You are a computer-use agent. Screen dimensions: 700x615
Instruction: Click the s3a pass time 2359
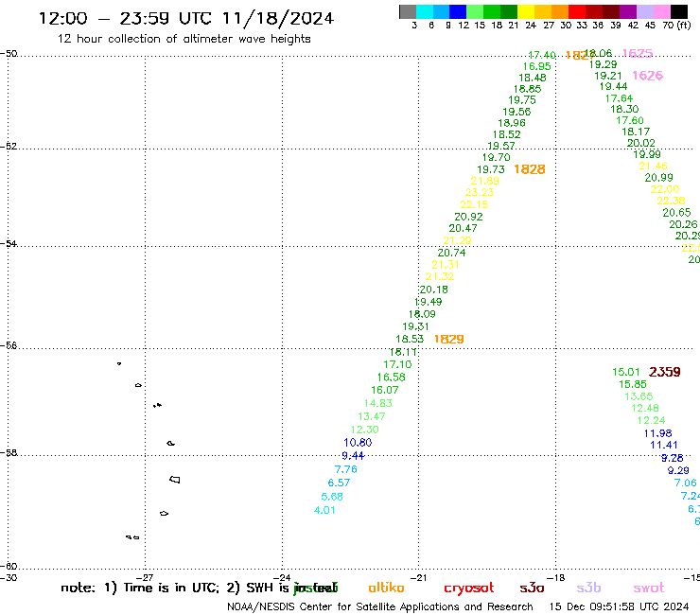(665, 372)
